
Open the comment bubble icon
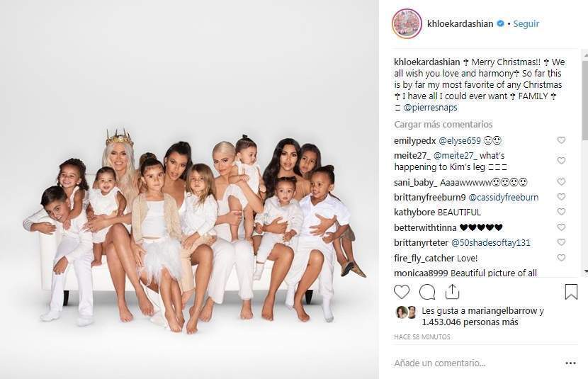(426, 292)
